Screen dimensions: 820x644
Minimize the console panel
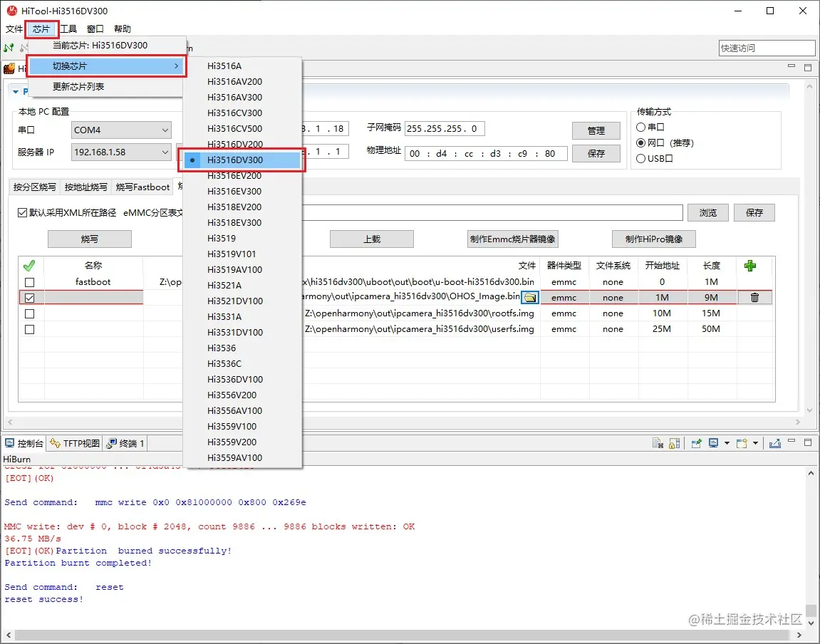click(792, 442)
